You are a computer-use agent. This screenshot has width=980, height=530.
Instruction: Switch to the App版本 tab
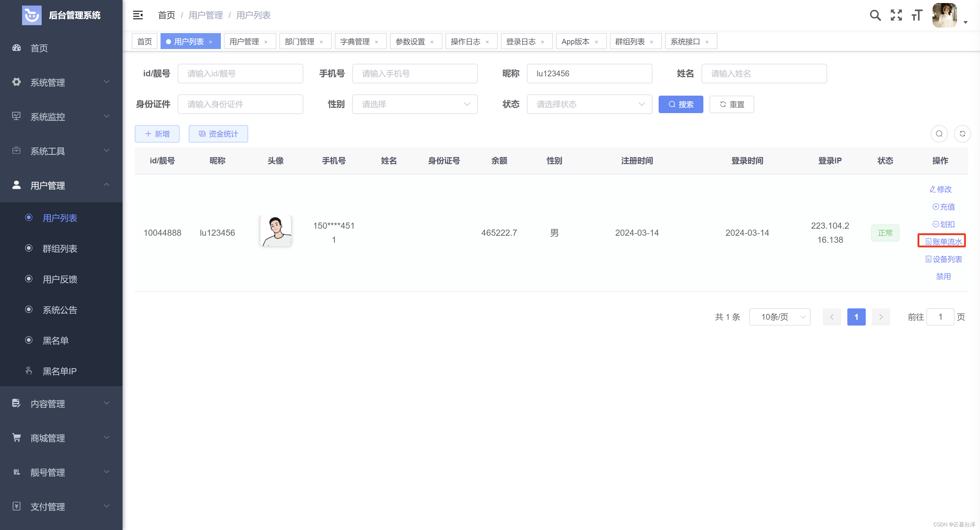tap(575, 41)
